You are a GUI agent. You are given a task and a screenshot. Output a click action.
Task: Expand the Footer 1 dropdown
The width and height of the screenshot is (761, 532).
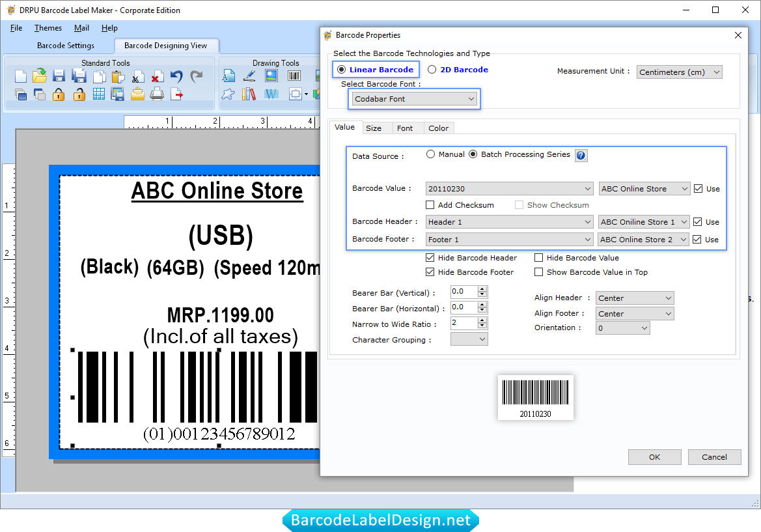[x=510, y=240]
